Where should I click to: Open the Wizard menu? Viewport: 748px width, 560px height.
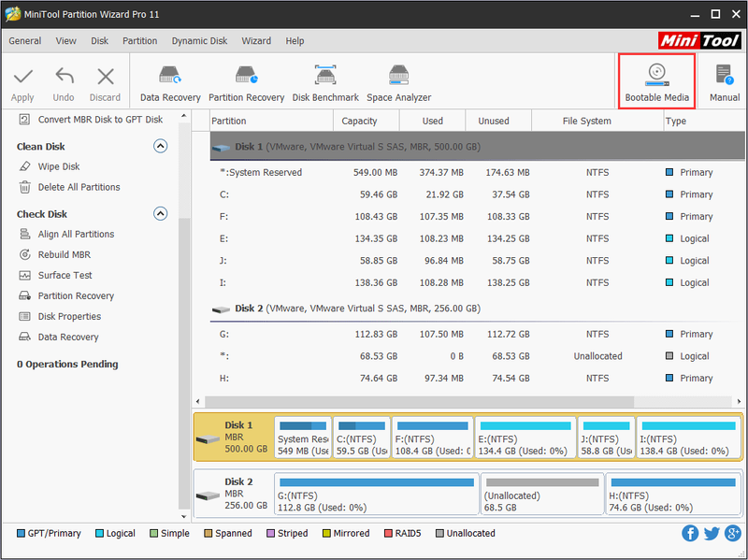pos(256,41)
